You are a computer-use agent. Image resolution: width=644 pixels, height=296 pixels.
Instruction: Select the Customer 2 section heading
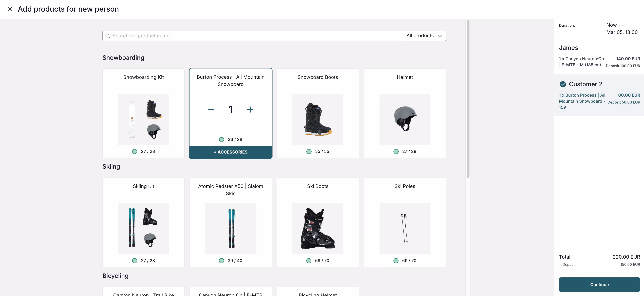click(x=585, y=84)
